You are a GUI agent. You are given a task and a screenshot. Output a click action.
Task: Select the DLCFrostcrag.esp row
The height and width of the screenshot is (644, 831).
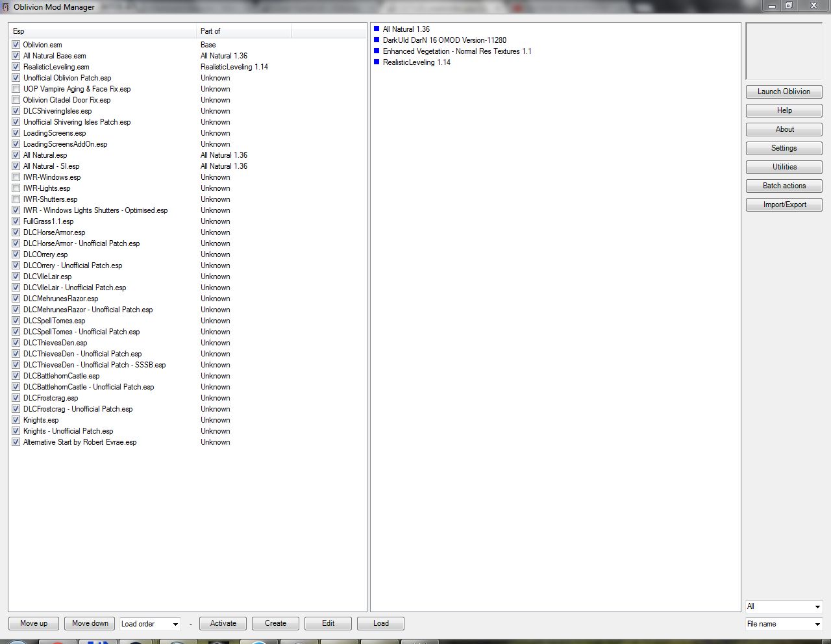click(x=50, y=398)
